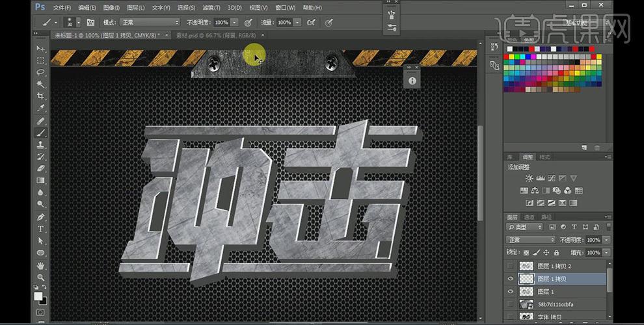Add a Brightness/Contrast adjustment
Screen dimensions: 644x325
point(529,178)
